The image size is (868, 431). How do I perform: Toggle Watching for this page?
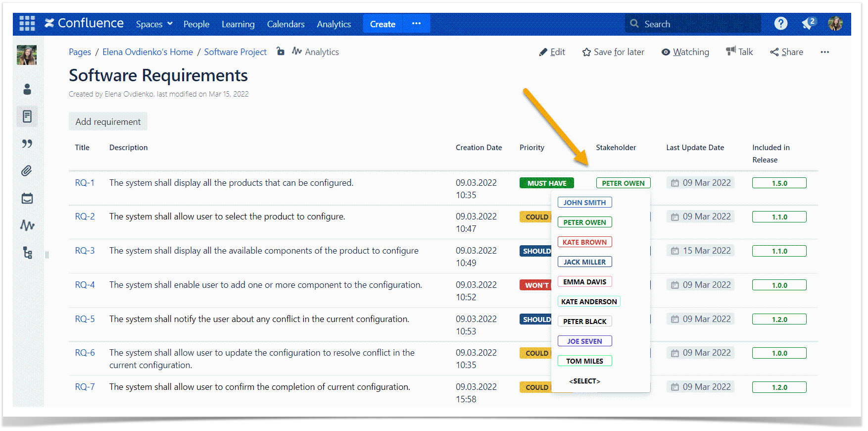pyautogui.click(x=685, y=52)
